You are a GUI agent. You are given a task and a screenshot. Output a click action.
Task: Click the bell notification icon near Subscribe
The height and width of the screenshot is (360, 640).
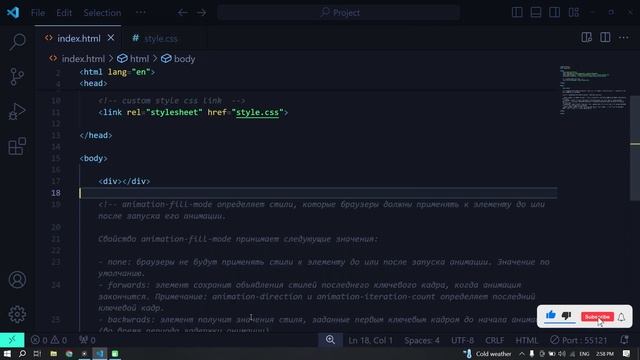pyautogui.click(x=621, y=317)
